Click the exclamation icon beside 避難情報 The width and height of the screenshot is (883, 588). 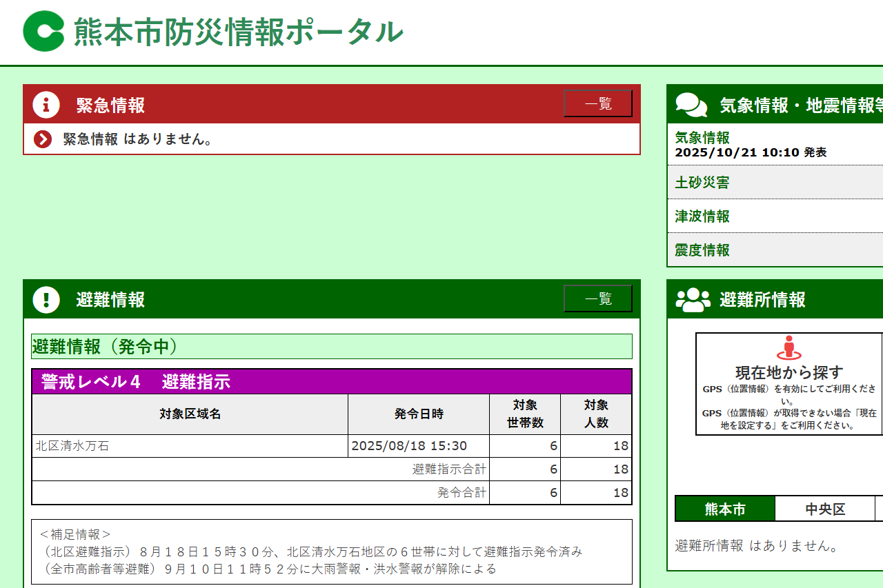pyautogui.click(x=46, y=299)
